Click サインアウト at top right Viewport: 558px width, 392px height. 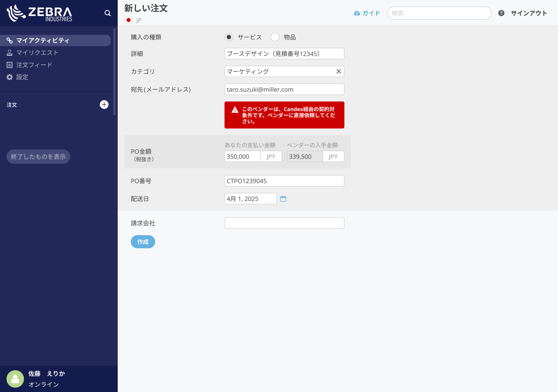pos(529,13)
